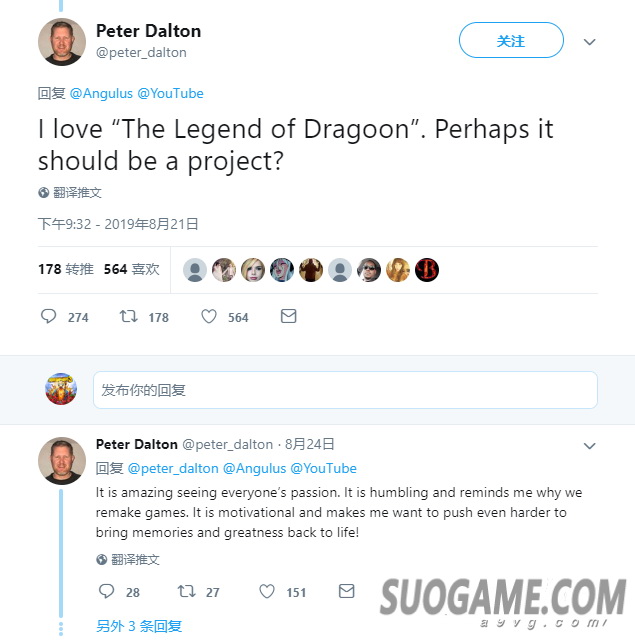Click the globe translate tweet icon under main tweet
This screenshot has width=635, height=641.
[x=43, y=193]
